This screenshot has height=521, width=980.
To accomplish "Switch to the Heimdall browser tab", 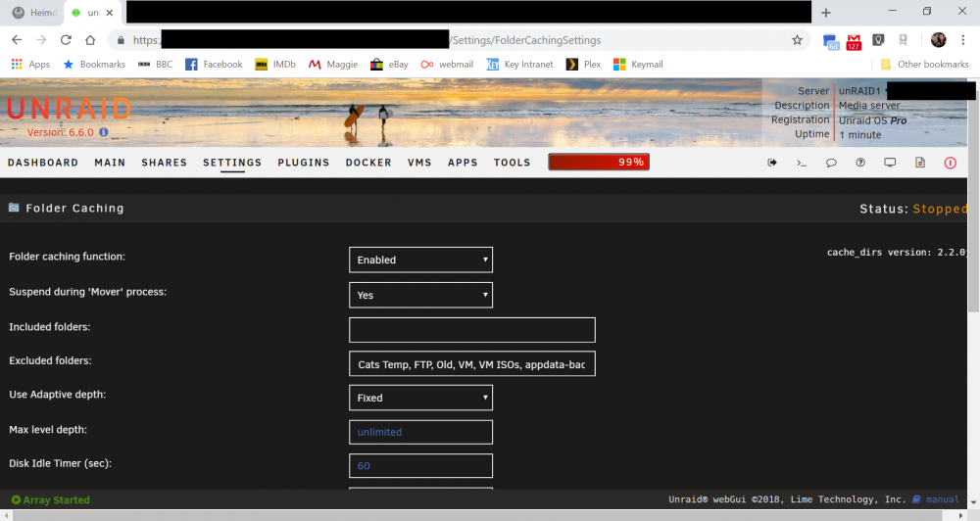I will [x=35, y=13].
